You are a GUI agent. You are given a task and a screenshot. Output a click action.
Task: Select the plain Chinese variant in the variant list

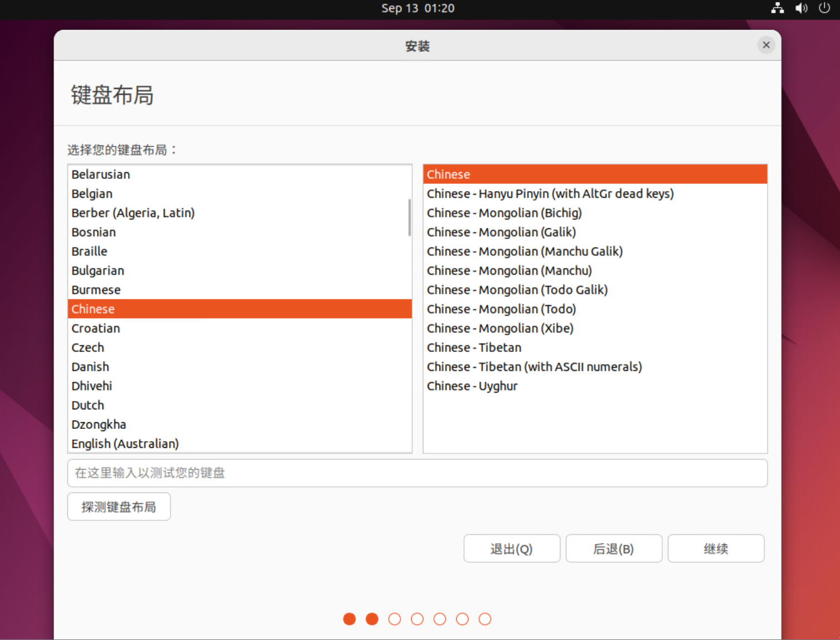pyautogui.click(x=595, y=174)
